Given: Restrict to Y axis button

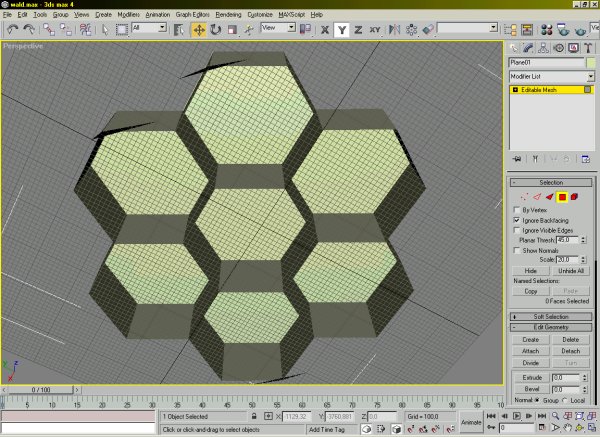Looking at the screenshot, I should [x=341, y=29].
